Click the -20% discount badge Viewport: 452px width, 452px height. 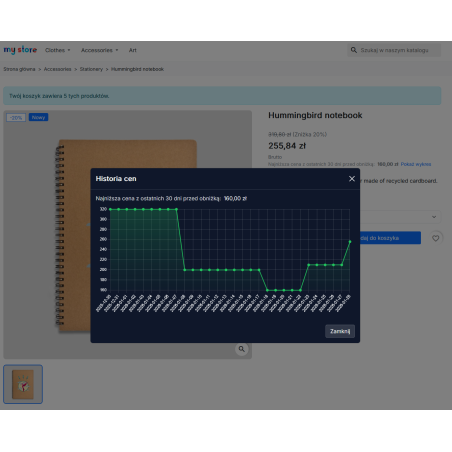(16, 118)
